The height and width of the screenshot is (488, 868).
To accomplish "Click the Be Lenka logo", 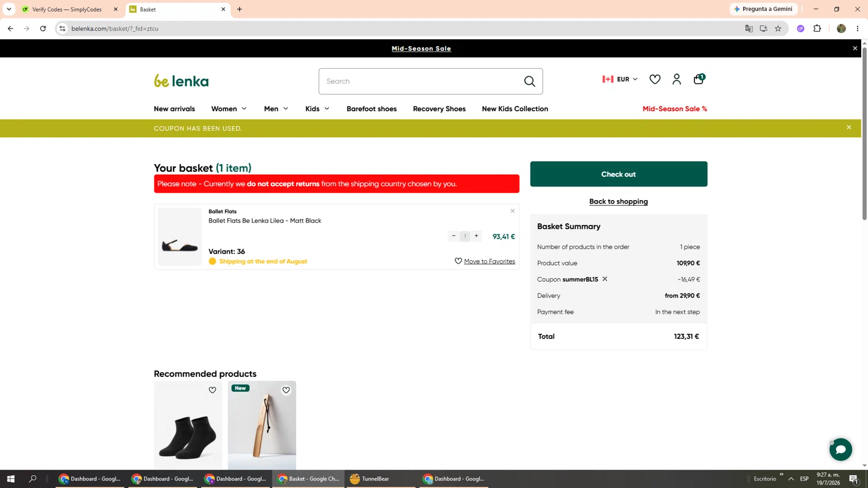I will point(181,81).
